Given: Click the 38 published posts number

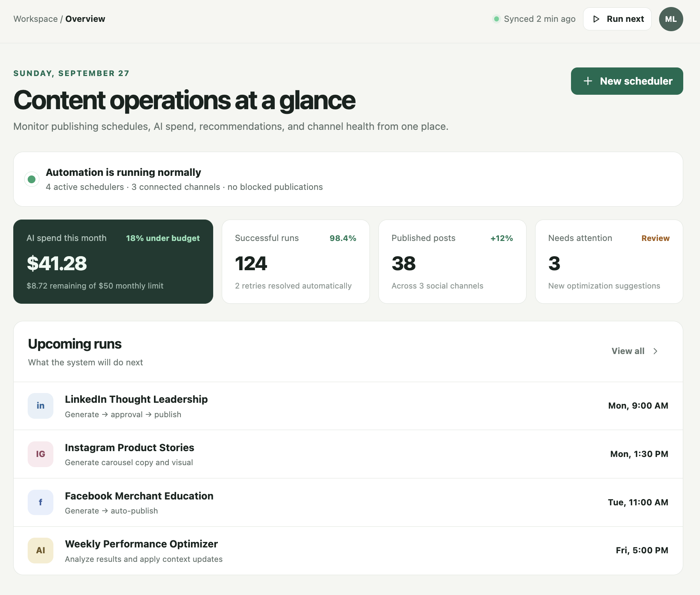Looking at the screenshot, I should 404,264.
